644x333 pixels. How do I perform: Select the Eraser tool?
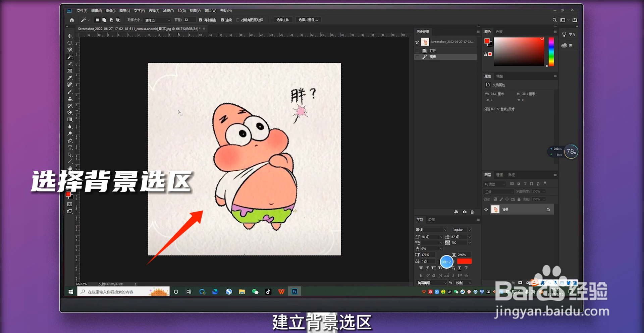[70, 113]
